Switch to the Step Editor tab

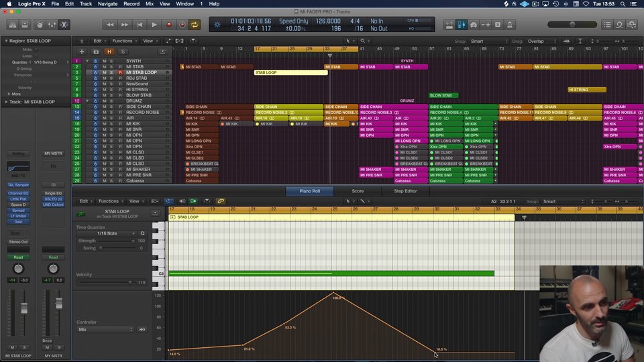pos(405,191)
